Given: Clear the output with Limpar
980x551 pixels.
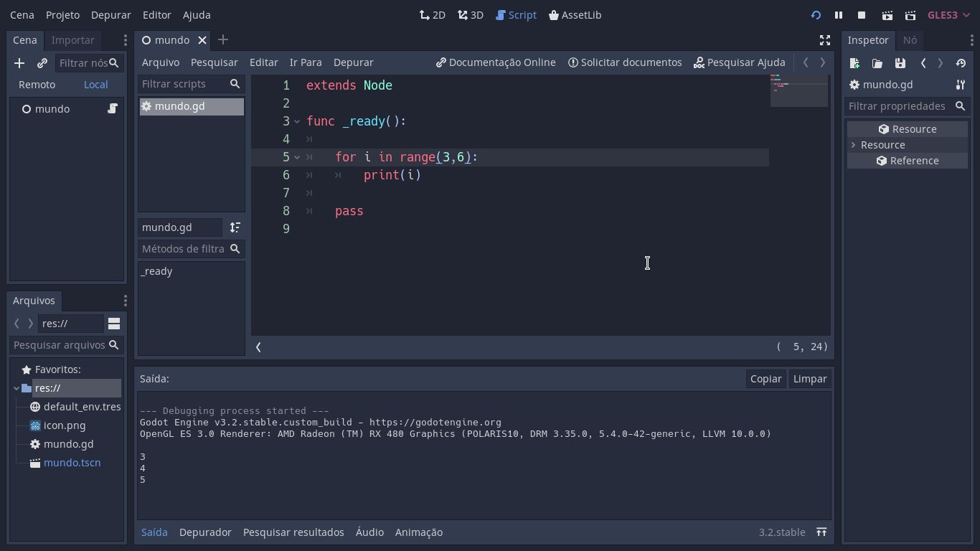Looking at the screenshot, I should (x=810, y=379).
